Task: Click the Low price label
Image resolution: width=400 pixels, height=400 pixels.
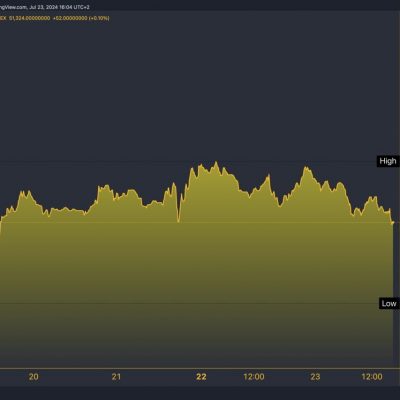Action: pyautogui.click(x=389, y=303)
